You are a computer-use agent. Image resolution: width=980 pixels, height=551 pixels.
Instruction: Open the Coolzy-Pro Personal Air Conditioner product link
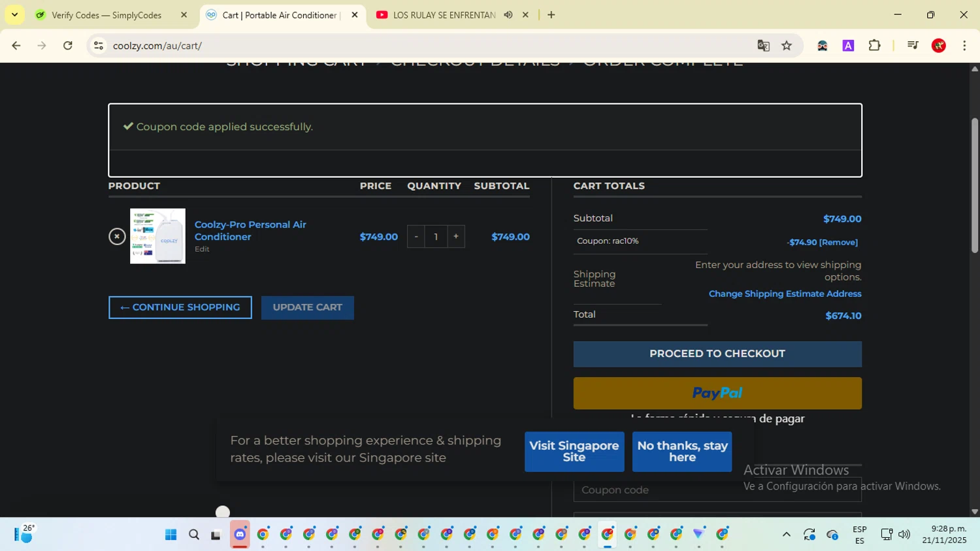pyautogui.click(x=250, y=230)
